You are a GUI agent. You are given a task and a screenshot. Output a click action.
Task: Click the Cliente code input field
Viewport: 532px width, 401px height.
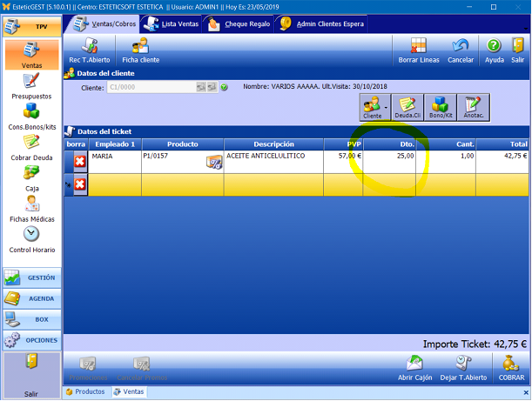(x=148, y=87)
